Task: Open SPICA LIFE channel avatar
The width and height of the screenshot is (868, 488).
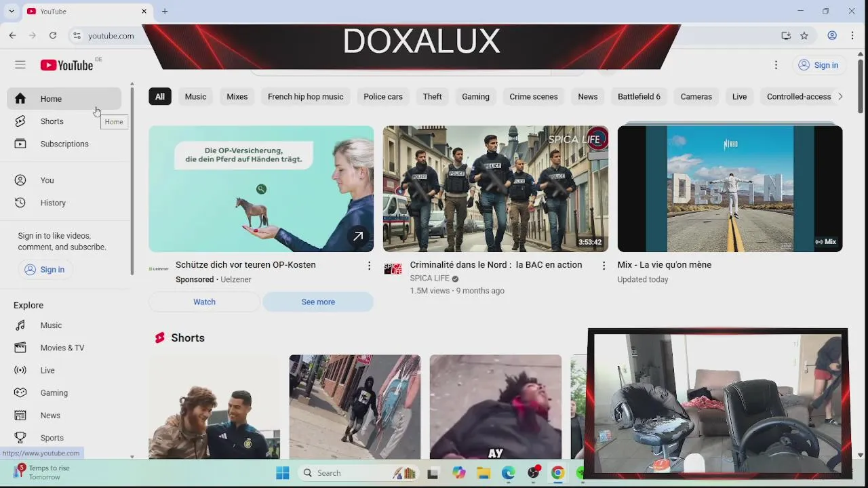Action: point(393,268)
